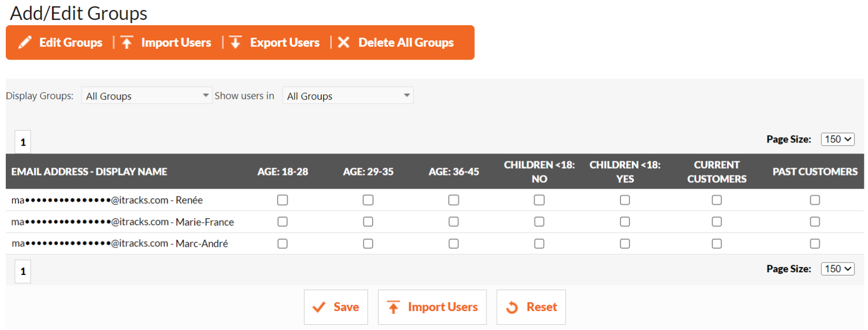
Task: Click the download arrow icon beside Export Users
Action: point(235,42)
